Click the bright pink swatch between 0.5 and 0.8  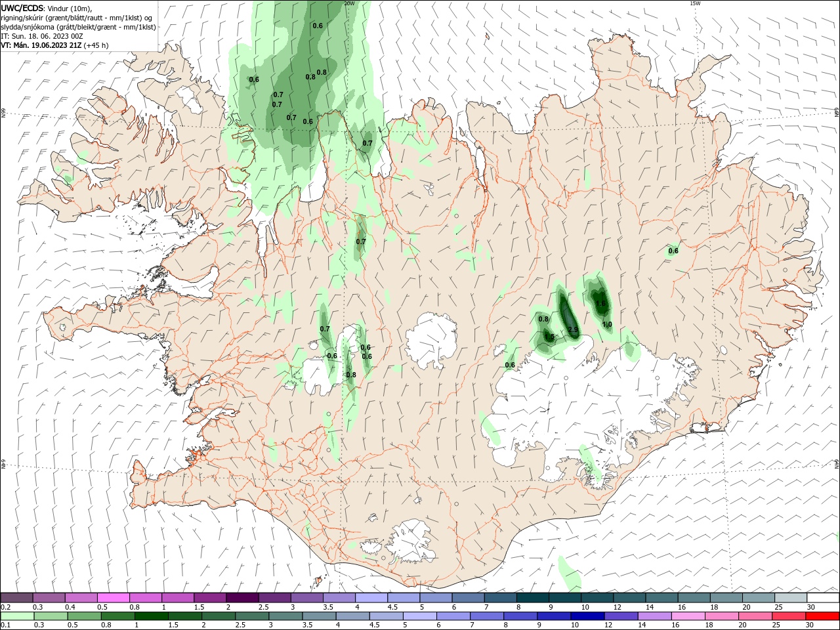click(113, 597)
